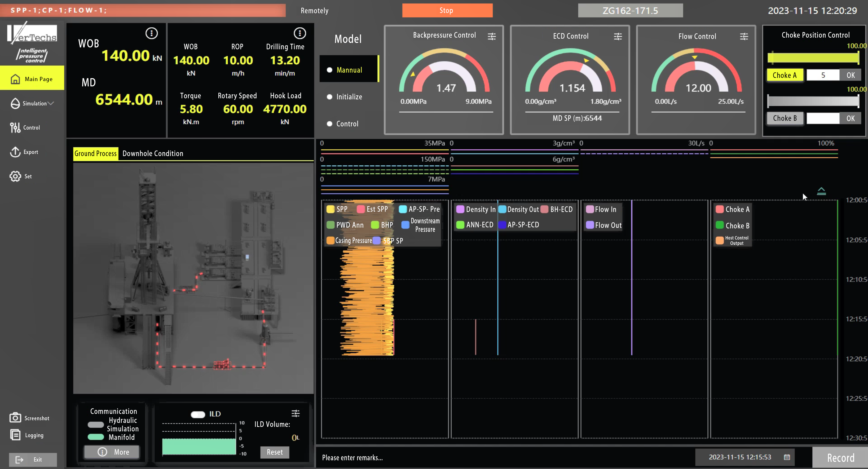868x469 pixels.
Task: Adjust the Choke B position slider bar
Action: click(813, 101)
